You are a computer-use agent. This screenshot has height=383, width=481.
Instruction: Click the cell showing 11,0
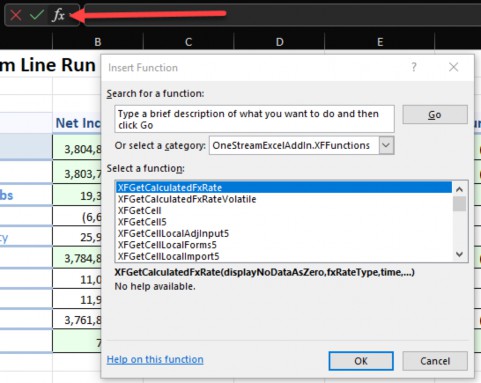[x=77, y=279]
